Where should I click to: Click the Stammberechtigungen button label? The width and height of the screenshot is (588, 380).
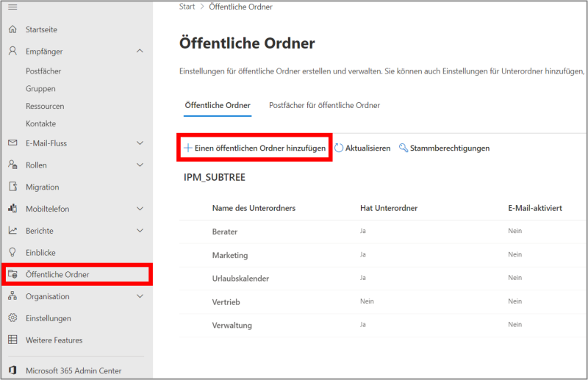(450, 148)
